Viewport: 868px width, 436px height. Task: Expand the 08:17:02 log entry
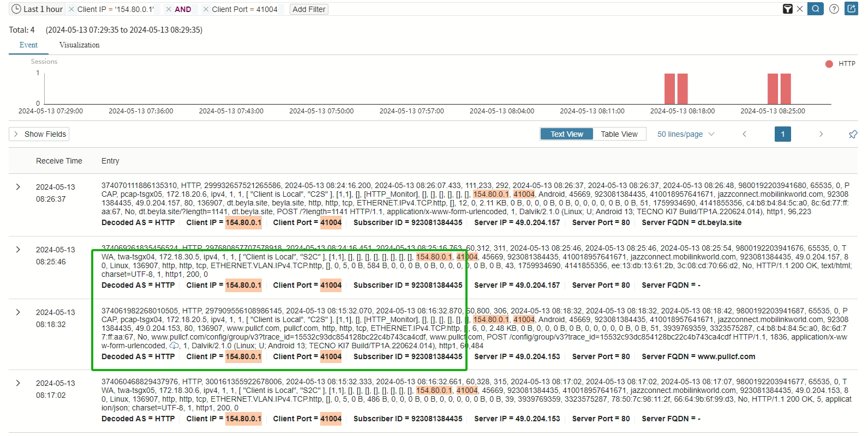pos(18,383)
